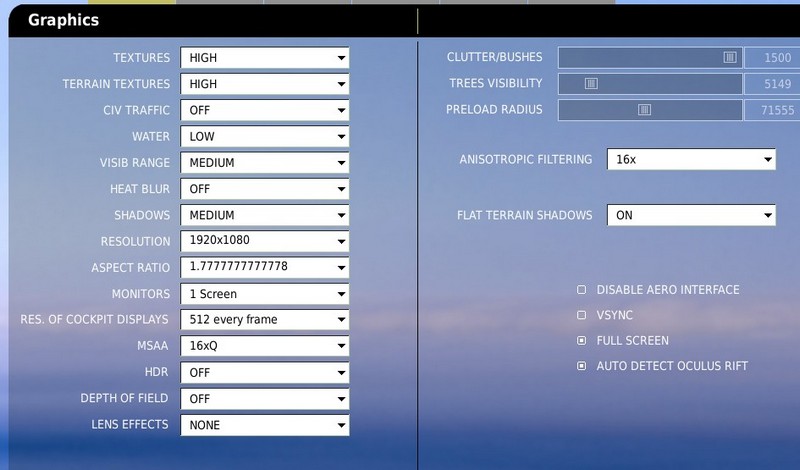Image resolution: width=800 pixels, height=470 pixels.
Task: Click the FLAT TERRAIN SHADOWS label
Action: coord(524,215)
